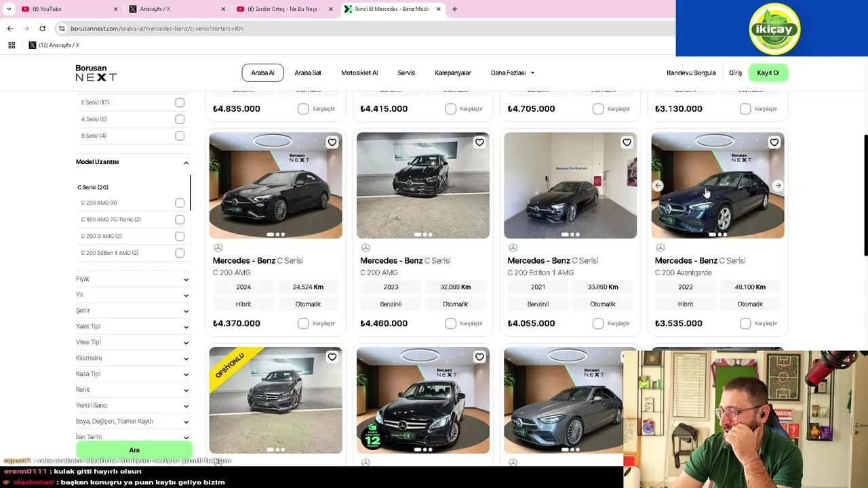Viewport: 868px width, 488px height.
Task: Click the Giriş link
Action: 735,73
